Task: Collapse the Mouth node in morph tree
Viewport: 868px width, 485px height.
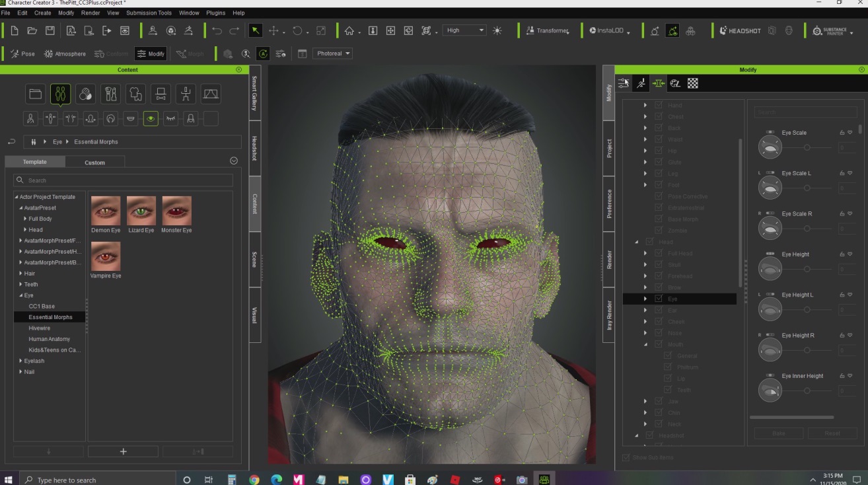Action: pos(645,344)
